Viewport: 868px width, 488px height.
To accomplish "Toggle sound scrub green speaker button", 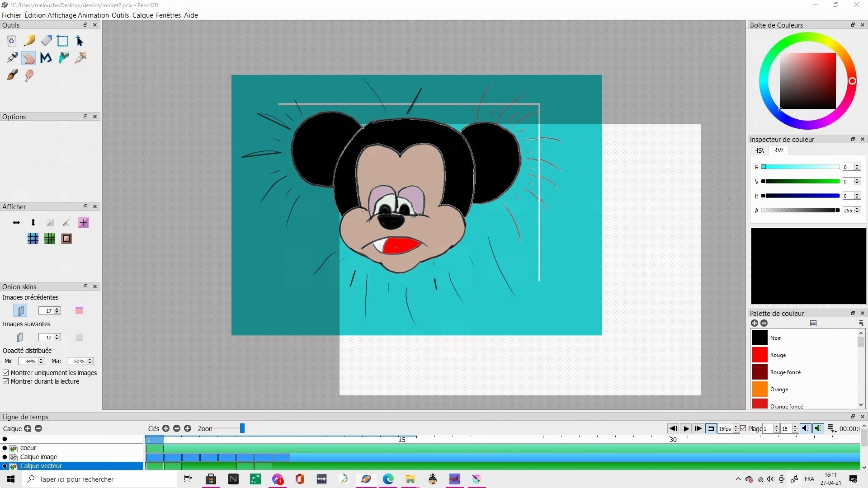I will (818, 428).
